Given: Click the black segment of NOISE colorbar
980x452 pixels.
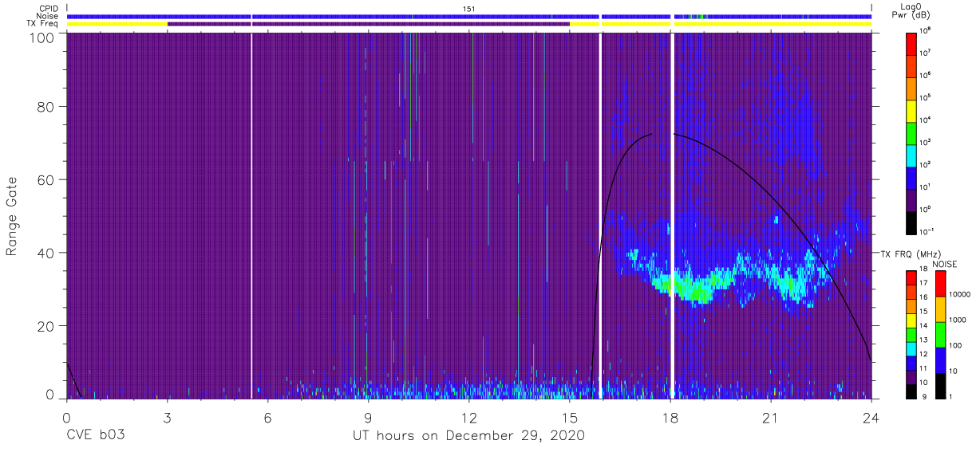Looking at the screenshot, I should coord(941,386).
